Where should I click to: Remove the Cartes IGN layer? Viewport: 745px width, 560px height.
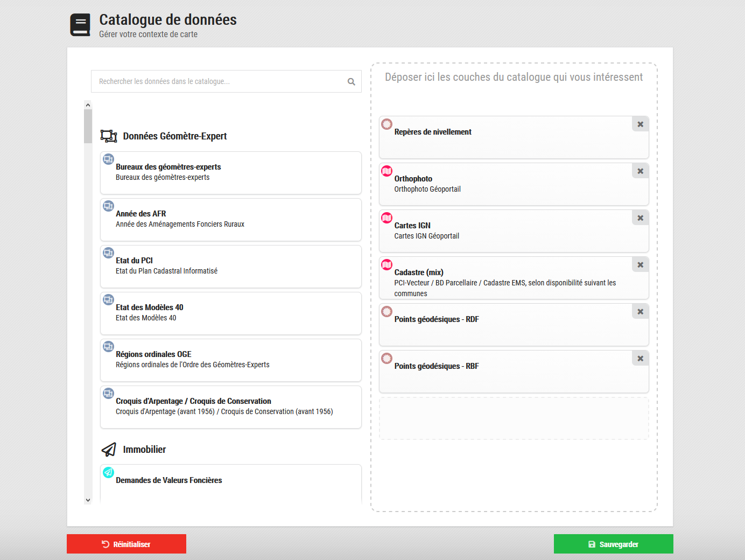[x=640, y=218]
